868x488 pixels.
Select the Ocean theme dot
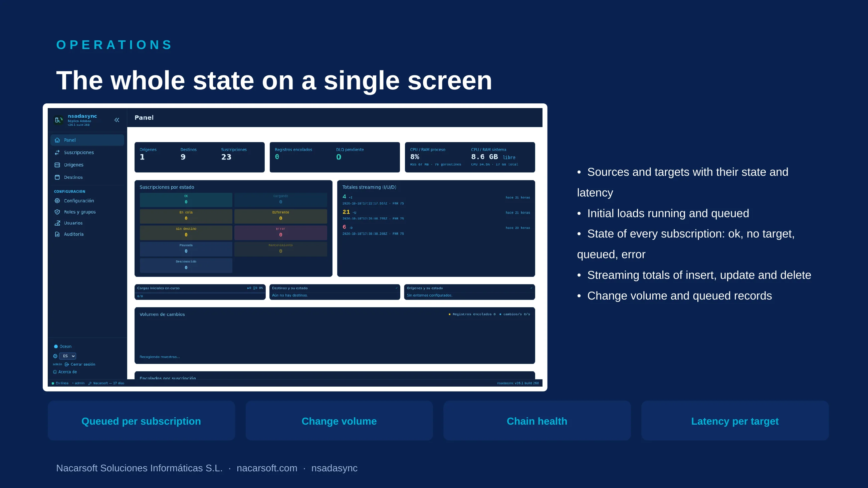pos(56,347)
